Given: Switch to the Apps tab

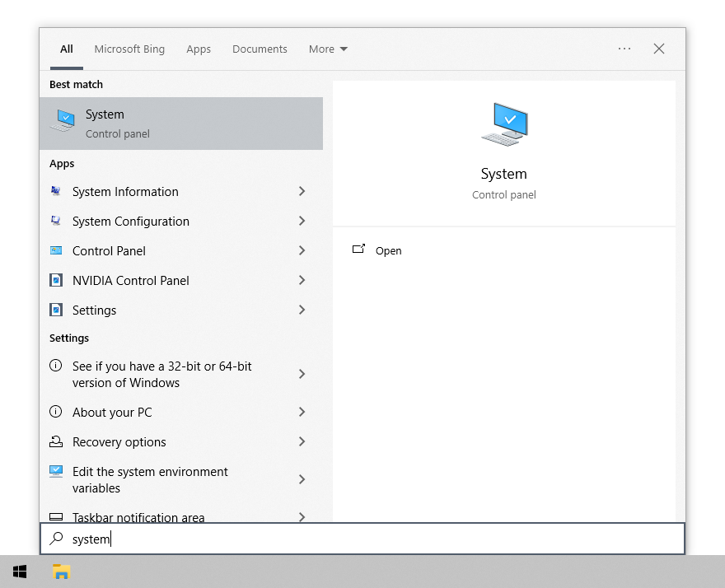Looking at the screenshot, I should coord(199,49).
